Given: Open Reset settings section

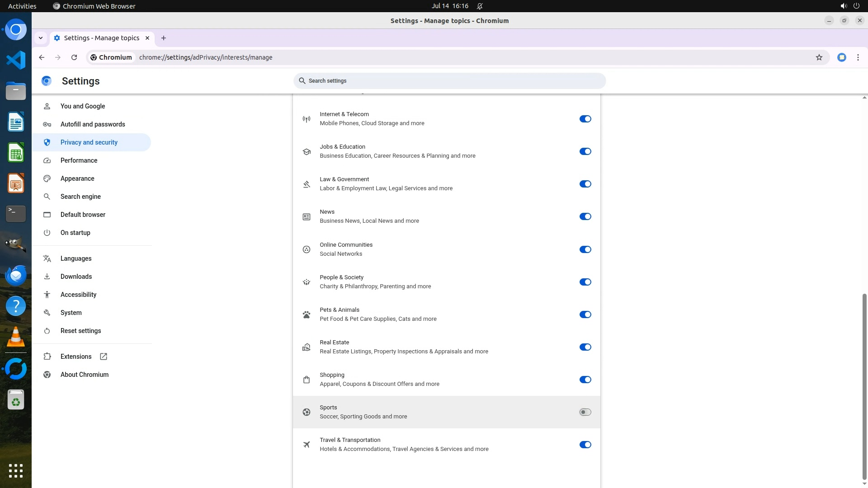Looking at the screenshot, I should click(x=81, y=331).
